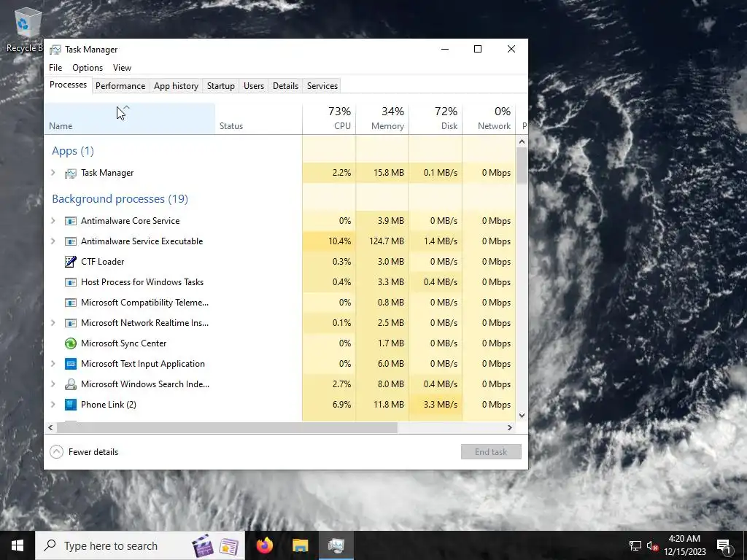Click the End task button
This screenshot has height=560, width=747.
(491, 452)
